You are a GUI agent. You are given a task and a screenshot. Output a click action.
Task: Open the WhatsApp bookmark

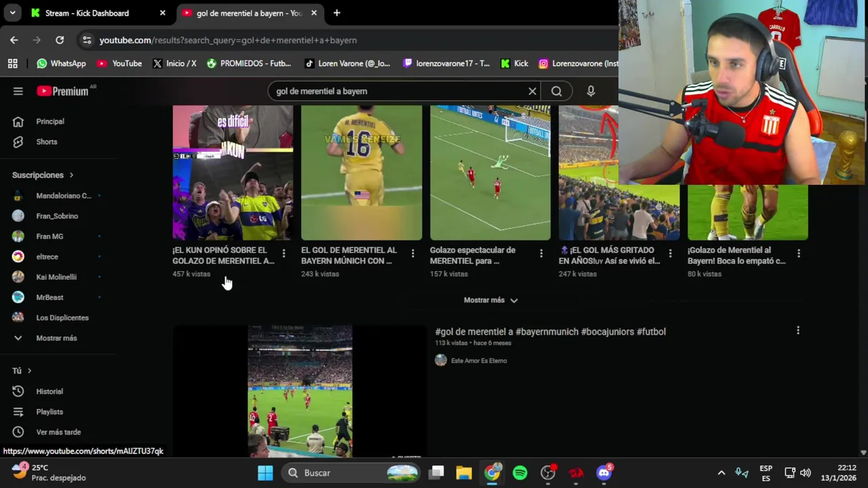62,63
